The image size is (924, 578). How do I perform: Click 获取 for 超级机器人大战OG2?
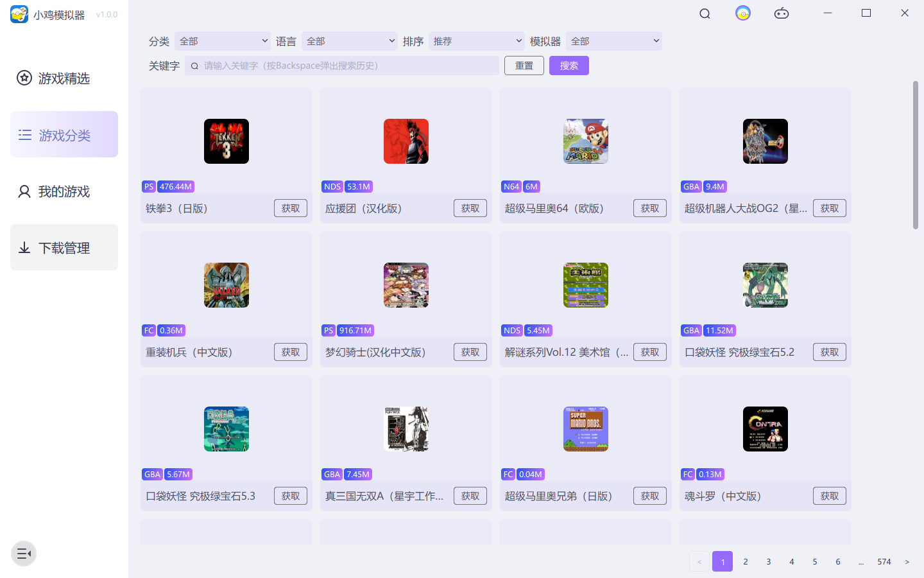(x=830, y=208)
